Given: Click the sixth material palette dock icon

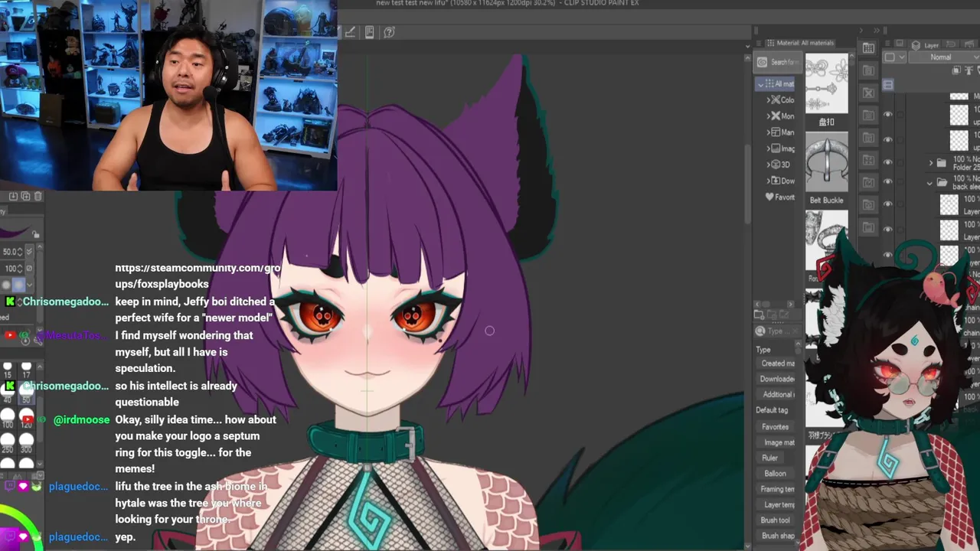Looking at the screenshot, I should [x=868, y=160].
